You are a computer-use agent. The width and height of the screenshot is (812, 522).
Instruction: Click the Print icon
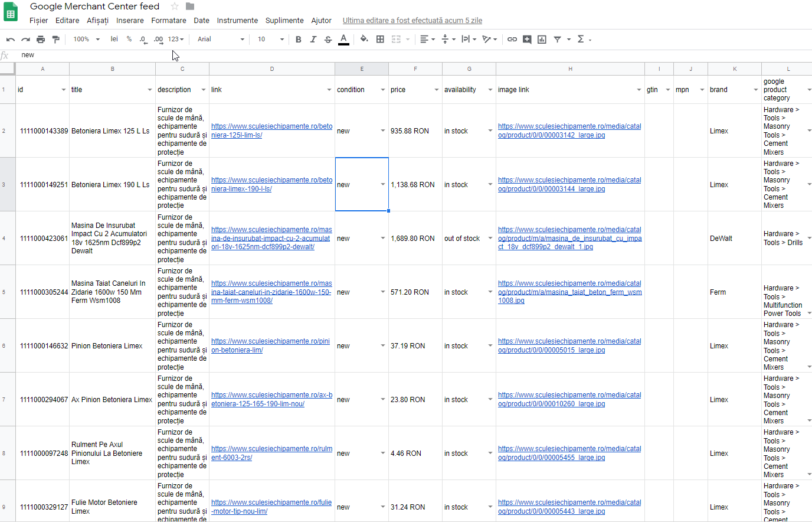pyautogui.click(x=41, y=40)
